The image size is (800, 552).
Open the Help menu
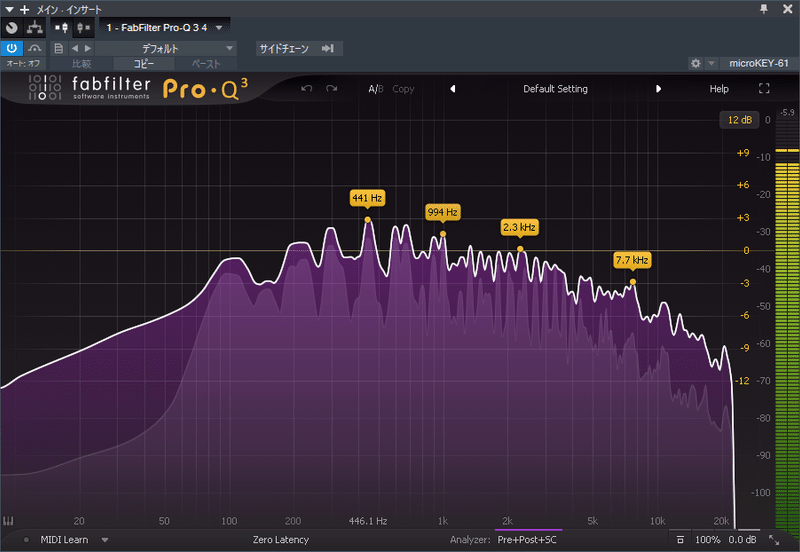[719, 89]
